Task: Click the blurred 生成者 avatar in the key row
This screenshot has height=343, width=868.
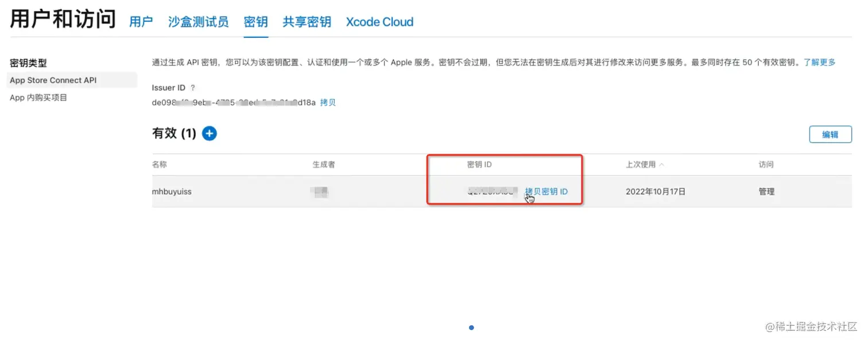Action: tap(321, 191)
